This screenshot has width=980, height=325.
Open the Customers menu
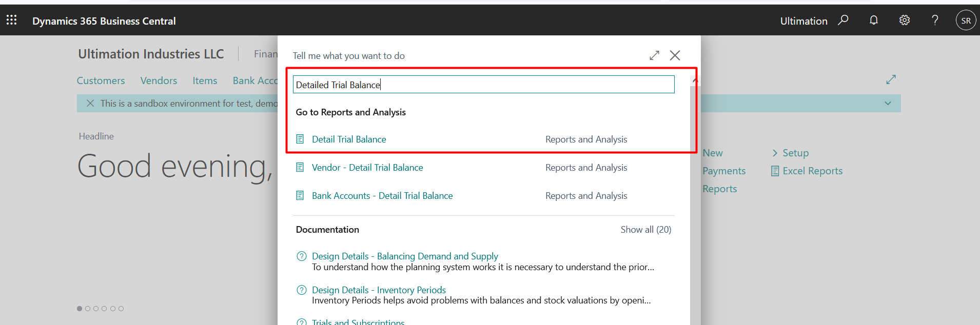click(x=101, y=80)
